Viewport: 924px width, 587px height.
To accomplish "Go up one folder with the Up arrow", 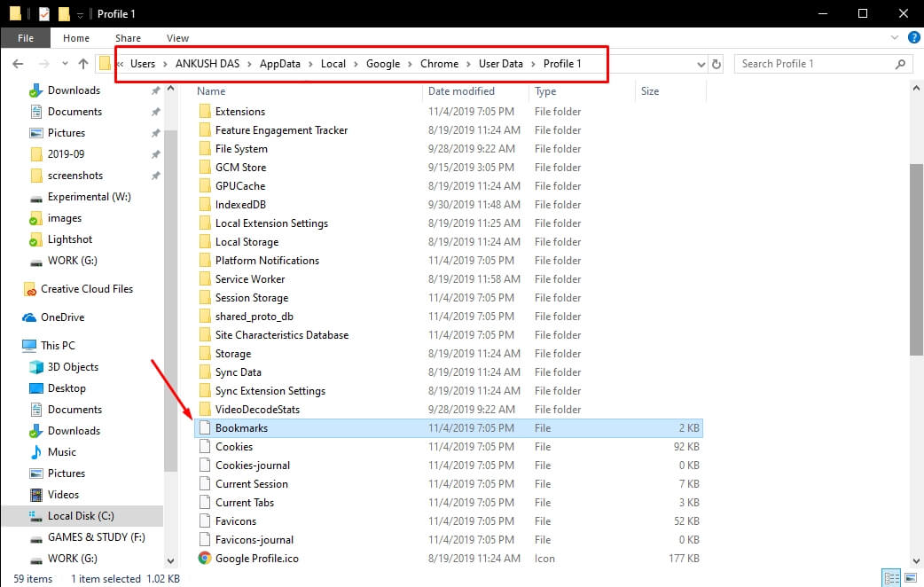I will point(83,64).
